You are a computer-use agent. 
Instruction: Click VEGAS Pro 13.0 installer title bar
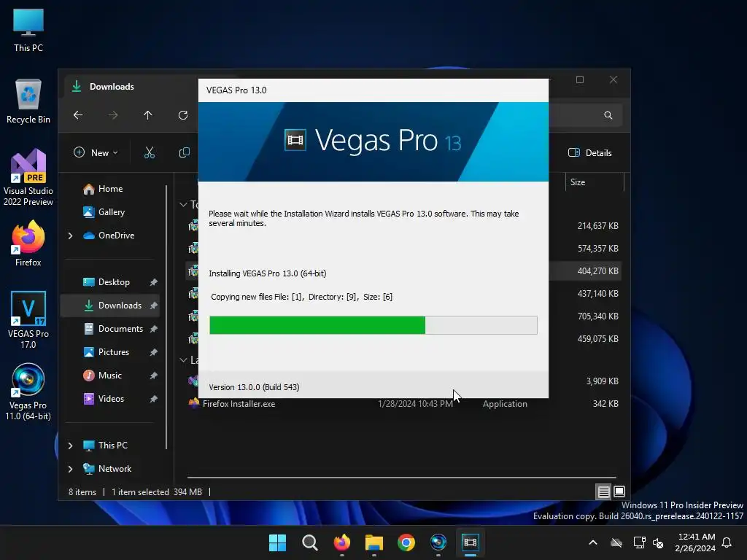click(x=373, y=90)
